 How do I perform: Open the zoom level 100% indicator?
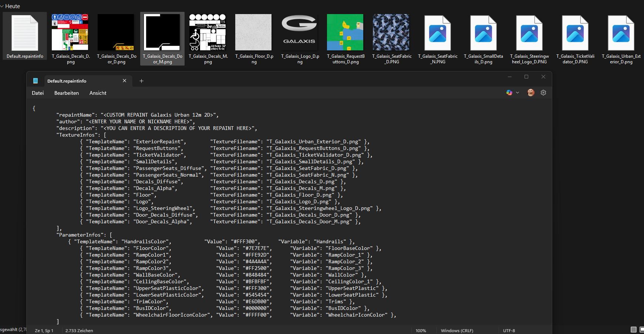coord(421,330)
